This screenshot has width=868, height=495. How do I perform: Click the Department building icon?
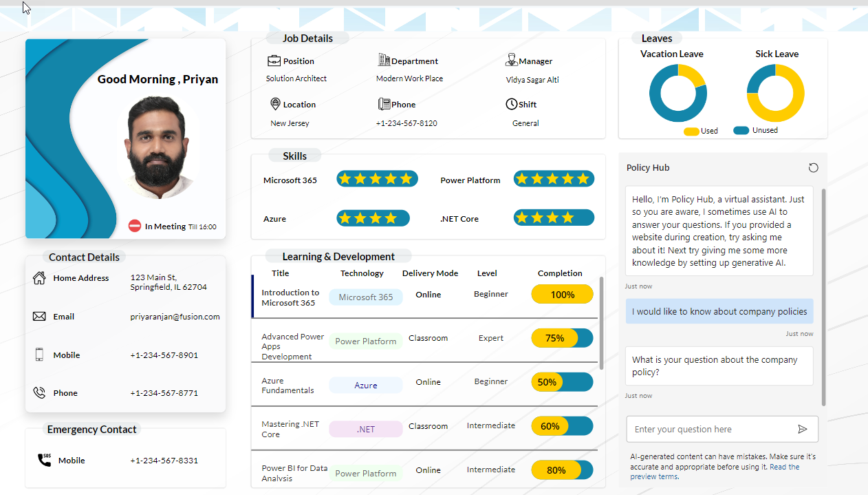384,61
